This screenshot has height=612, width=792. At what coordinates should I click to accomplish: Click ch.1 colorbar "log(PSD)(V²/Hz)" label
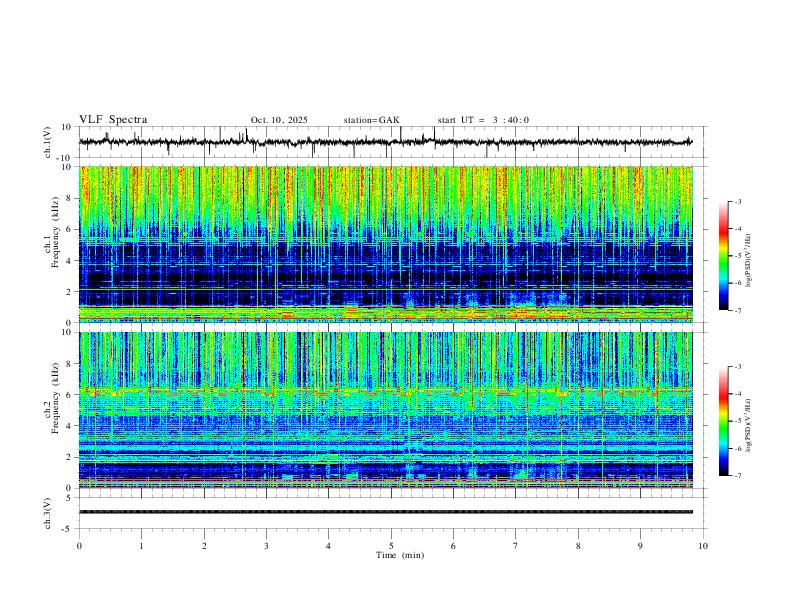[x=748, y=261]
